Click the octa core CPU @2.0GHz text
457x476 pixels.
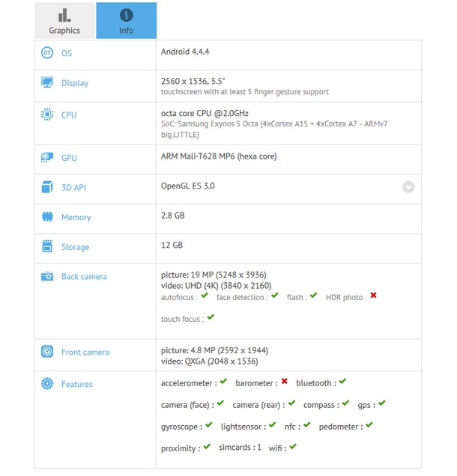click(x=205, y=113)
